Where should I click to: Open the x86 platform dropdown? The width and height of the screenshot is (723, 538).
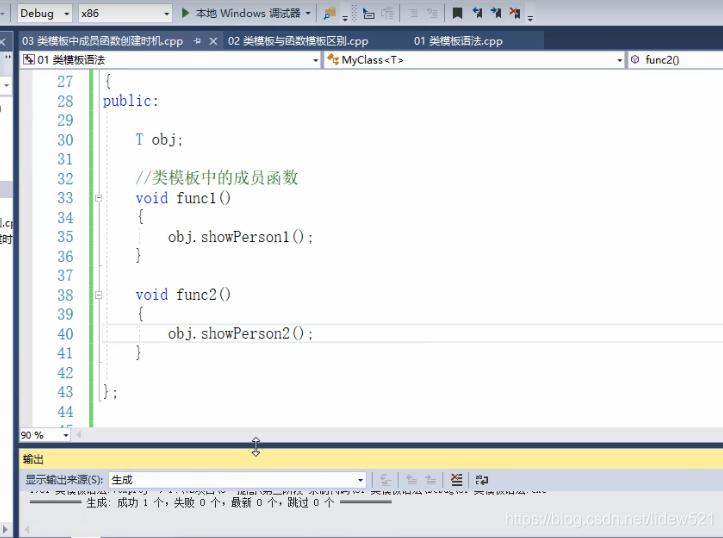[x=125, y=13]
